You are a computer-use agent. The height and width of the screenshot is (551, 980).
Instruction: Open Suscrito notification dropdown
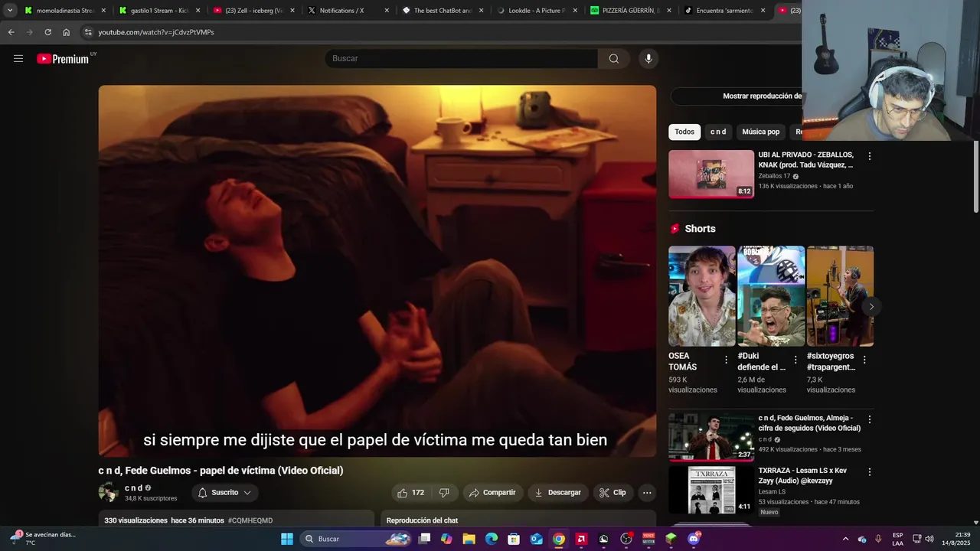point(225,493)
